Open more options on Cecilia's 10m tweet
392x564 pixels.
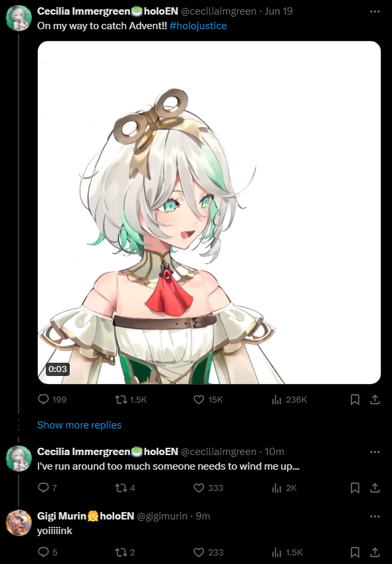pos(375,452)
